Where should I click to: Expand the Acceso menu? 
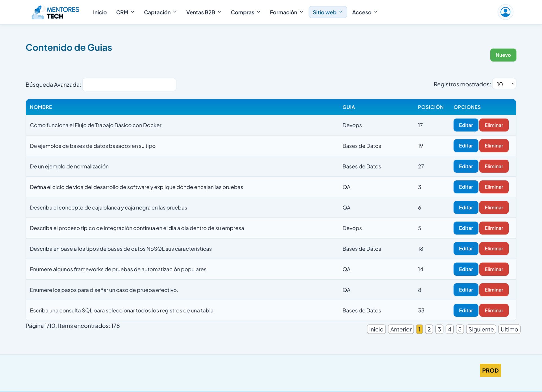coord(364,12)
